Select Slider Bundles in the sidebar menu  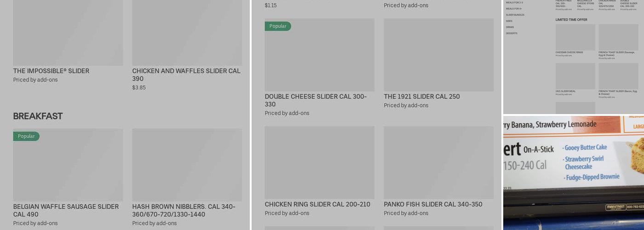515,15
